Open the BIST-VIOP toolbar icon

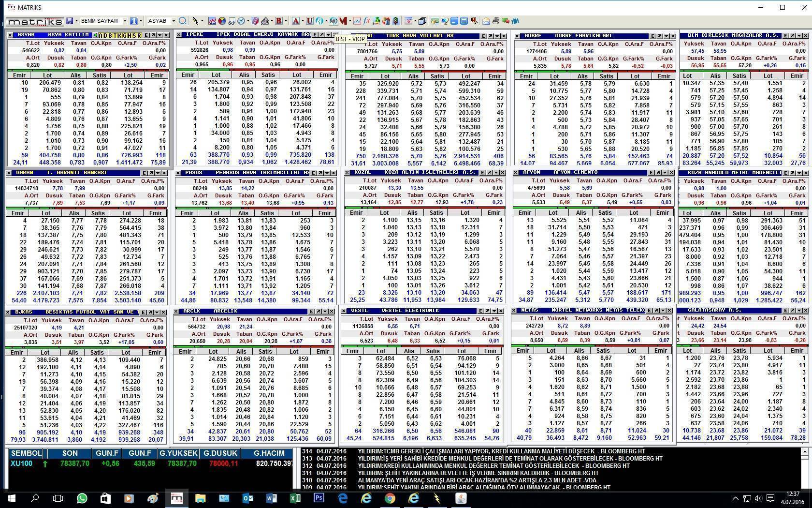click(333, 21)
